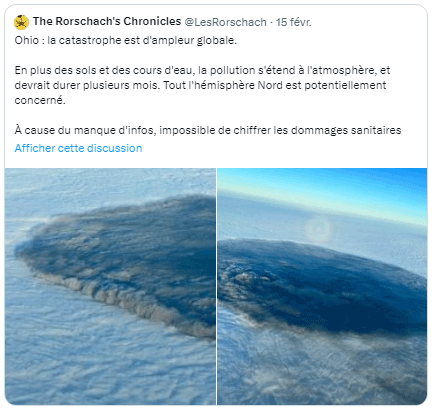Screen dimensions: 436x412
Task: Click the circular halo in right photo
Action: [x=318, y=229]
